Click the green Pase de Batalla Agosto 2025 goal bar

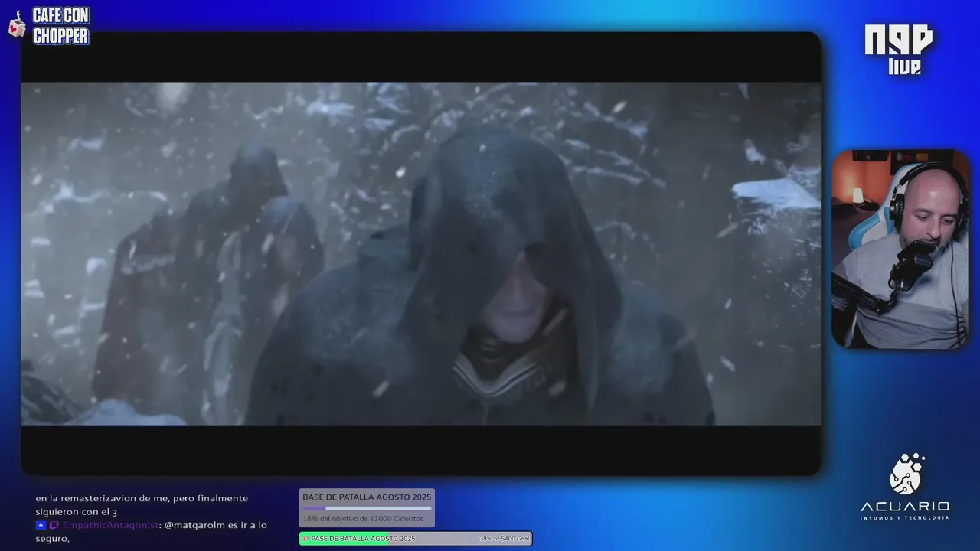click(x=415, y=538)
